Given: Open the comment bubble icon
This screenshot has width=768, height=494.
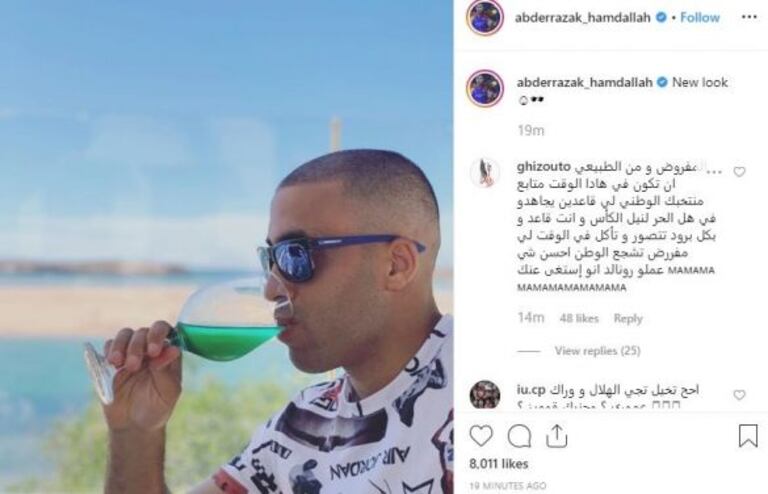Looking at the screenshot, I should tap(519, 436).
